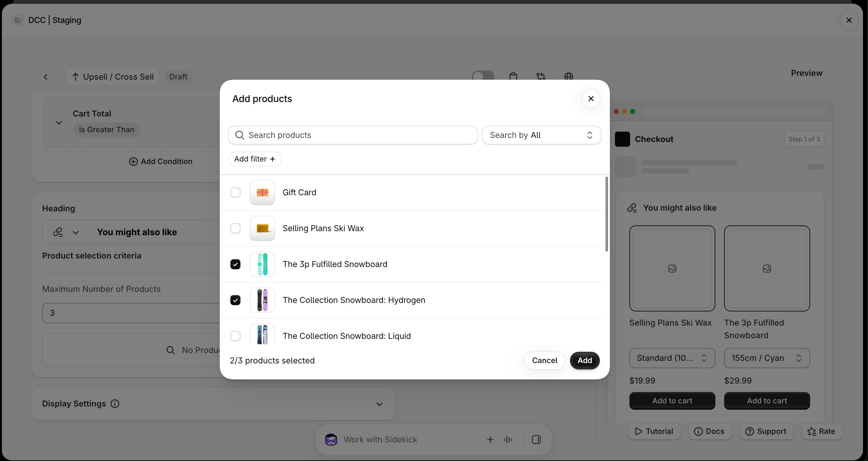Uncheck The Collection Snowboard: Hydrogen checkbox

pyautogui.click(x=235, y=300)
